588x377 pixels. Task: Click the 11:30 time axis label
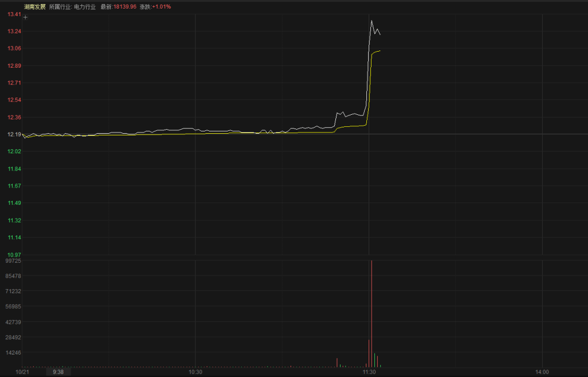pyautogui.click(x=369, y=372)
